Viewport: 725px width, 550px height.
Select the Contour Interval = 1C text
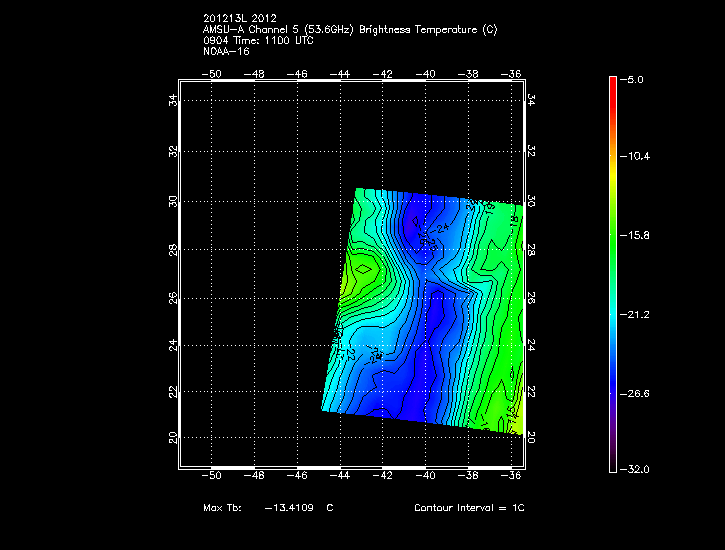(x=469, y=508)
